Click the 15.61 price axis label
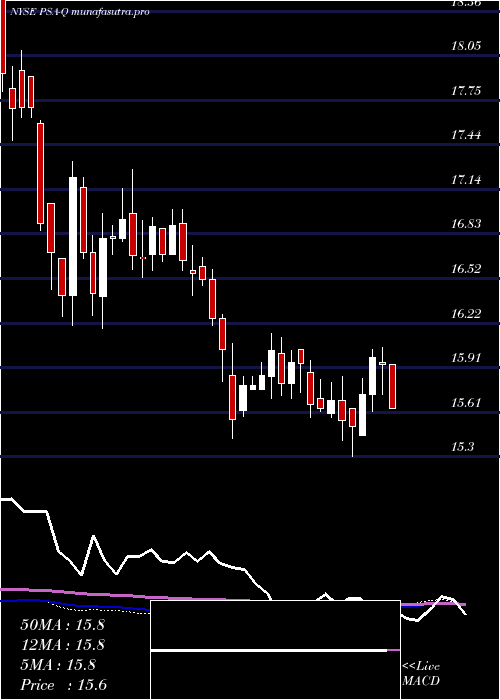Image resolution: width=500 pixels, height=700 pixels. pyautogui.click(x=466, y=403)
